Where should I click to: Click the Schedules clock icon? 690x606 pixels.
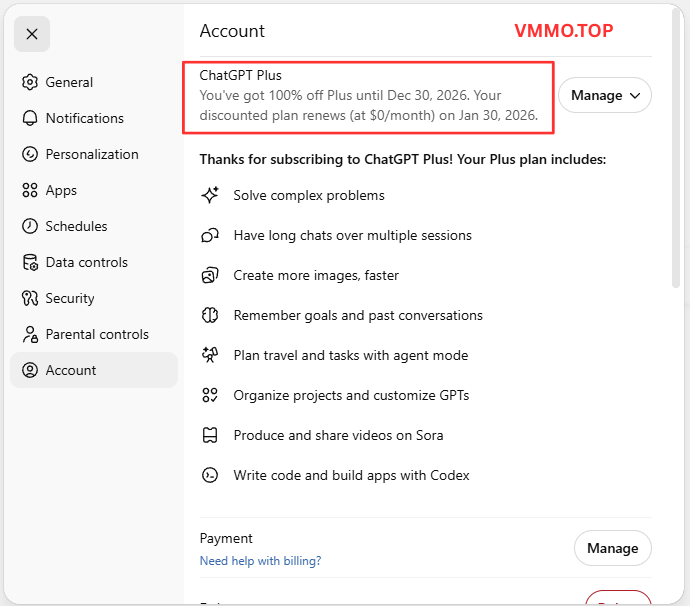click(x=30, y=226)
